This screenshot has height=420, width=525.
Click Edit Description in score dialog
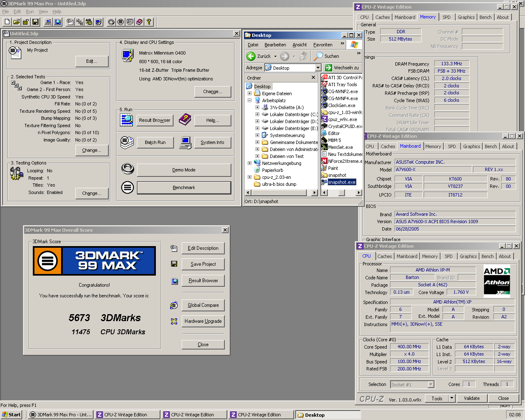[203, 248]
